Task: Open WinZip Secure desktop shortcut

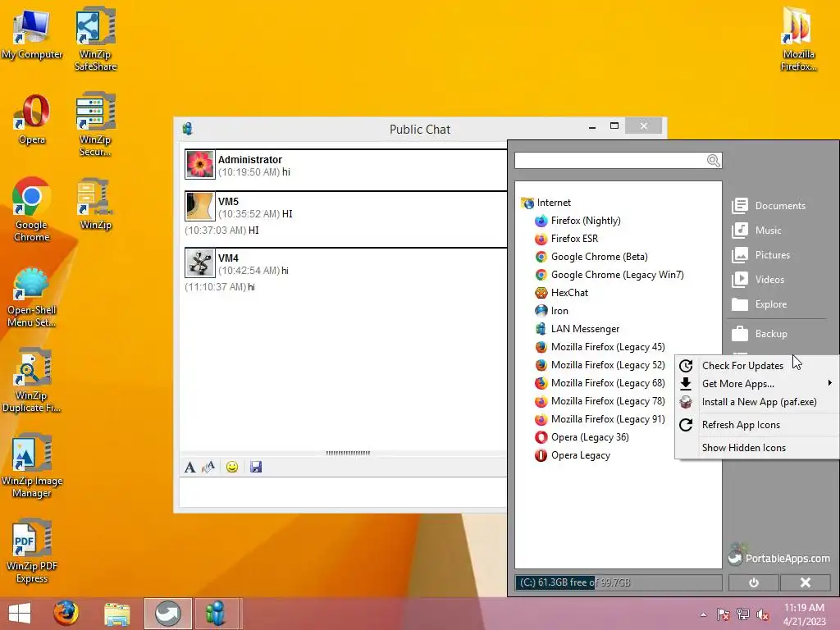Action: click(95, 125)
